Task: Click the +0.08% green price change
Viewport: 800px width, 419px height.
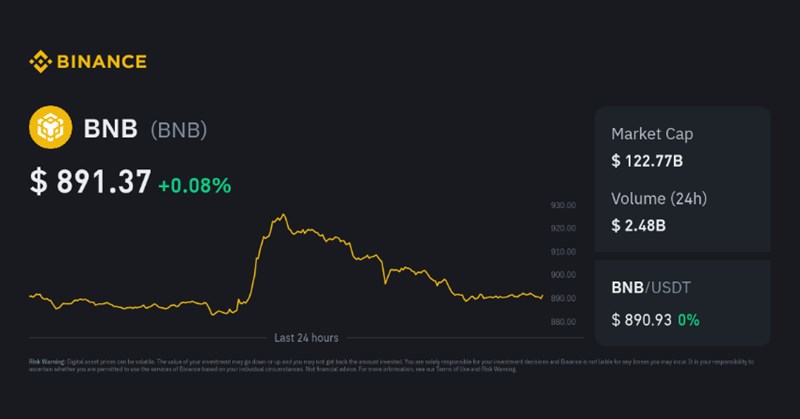Action: 195,184
